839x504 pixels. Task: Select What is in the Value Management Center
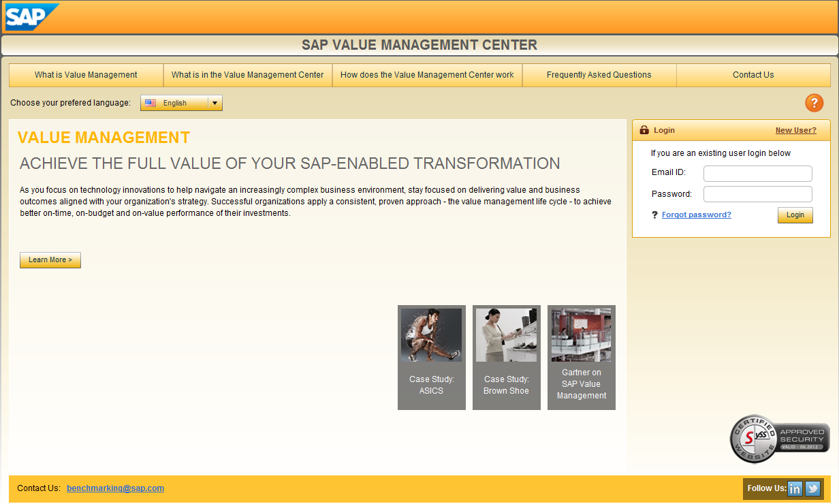(x=247, y=75)
